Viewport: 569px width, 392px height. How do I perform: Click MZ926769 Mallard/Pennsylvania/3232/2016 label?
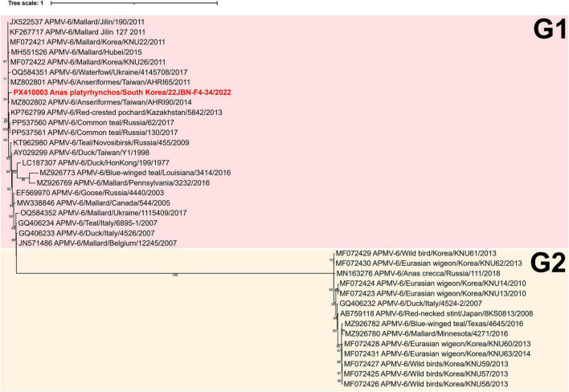123,183
